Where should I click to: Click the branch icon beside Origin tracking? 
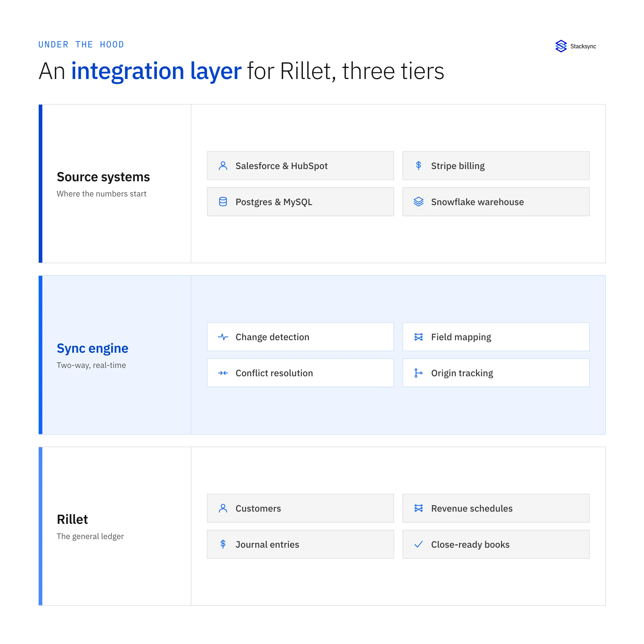coord(419,373)
